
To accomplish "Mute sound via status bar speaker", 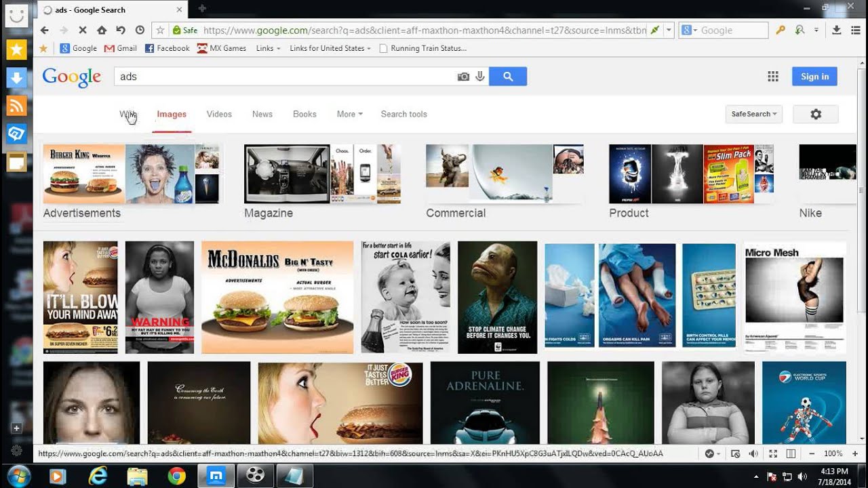I will pos(753,453).
